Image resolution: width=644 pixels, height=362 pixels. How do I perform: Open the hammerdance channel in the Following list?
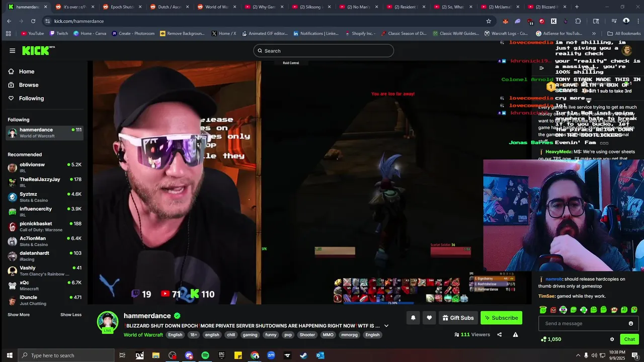click(x=44, y=133)
